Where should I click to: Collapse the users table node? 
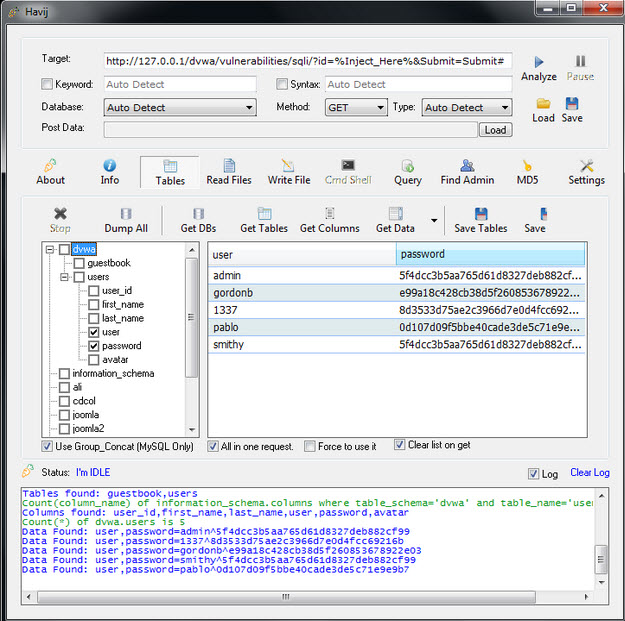(64, 277)
